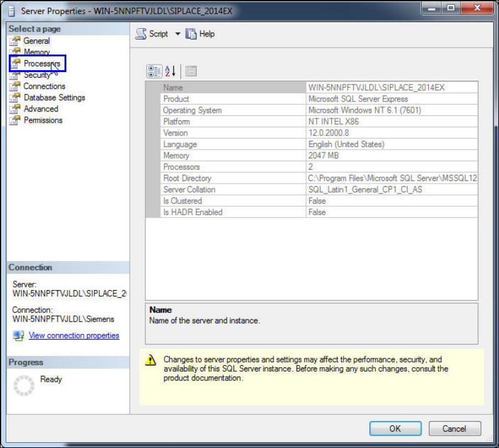Switch to the Advanced page

41,109
